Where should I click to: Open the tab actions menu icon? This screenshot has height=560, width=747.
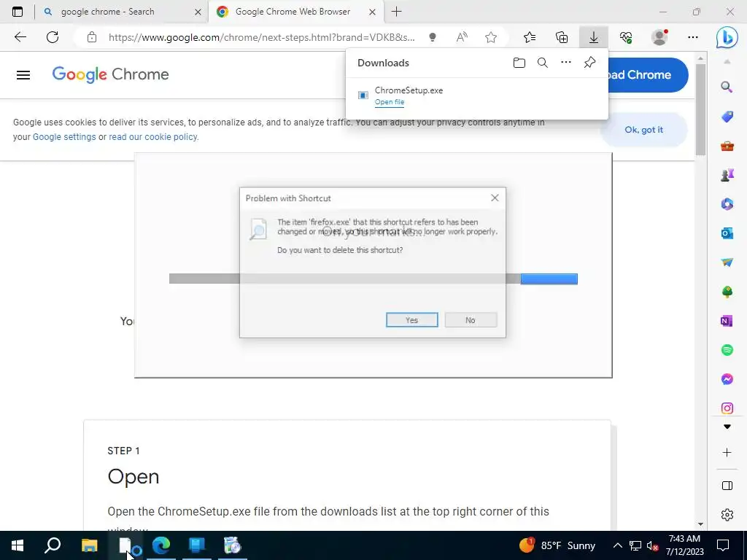pyautogui.click(x=18, y=12)
